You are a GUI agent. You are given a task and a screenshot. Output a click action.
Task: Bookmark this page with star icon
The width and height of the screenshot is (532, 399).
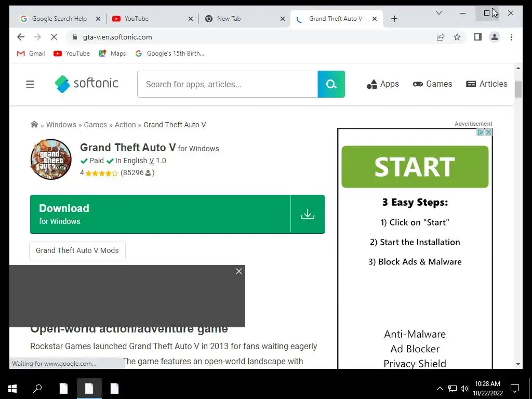pos(457,37)
